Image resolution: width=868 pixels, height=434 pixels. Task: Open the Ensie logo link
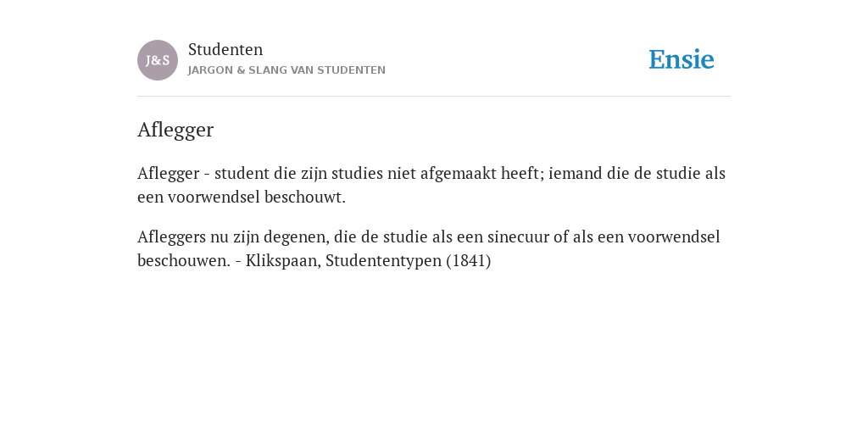[x=682, y=60]
